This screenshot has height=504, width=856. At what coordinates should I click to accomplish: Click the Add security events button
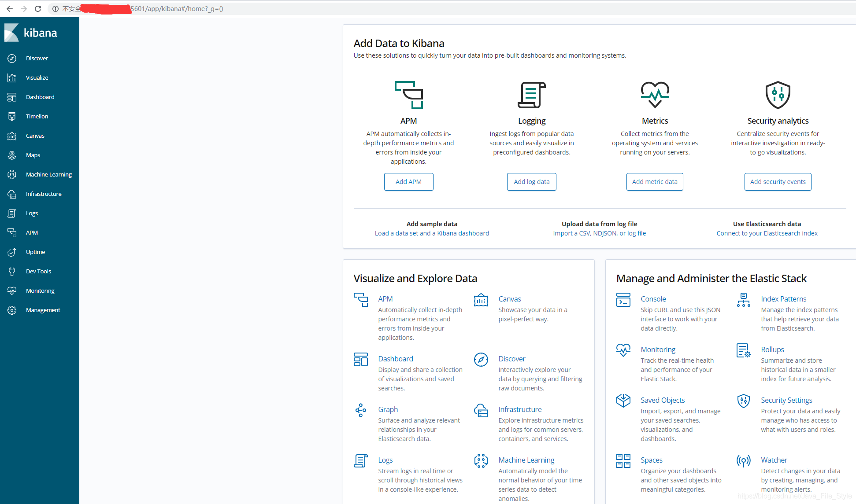(778, 182)
